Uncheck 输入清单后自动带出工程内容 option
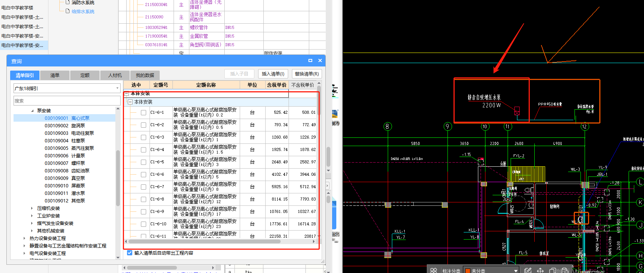The height and width of the screenshot is (273, 644). pyautogui.click(x=130, y=253)
